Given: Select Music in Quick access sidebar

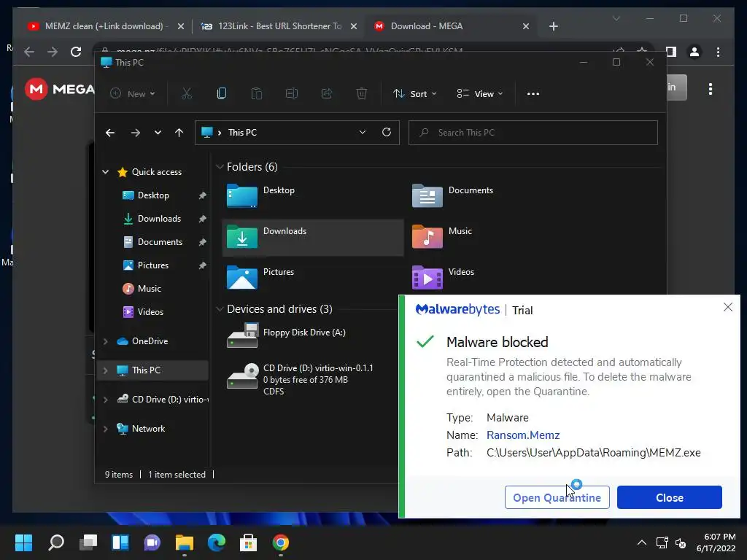Looking at the screenshot, I should [149, 289].
